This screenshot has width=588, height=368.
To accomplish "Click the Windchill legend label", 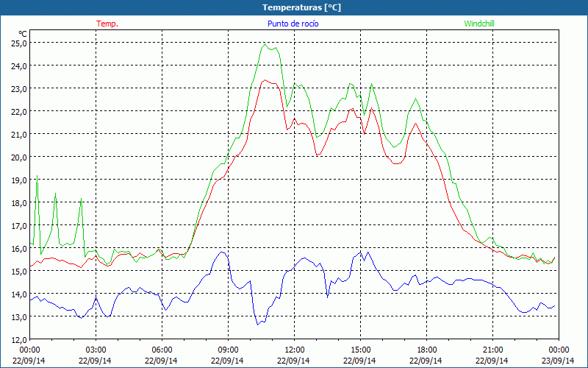I will (479, 24).
